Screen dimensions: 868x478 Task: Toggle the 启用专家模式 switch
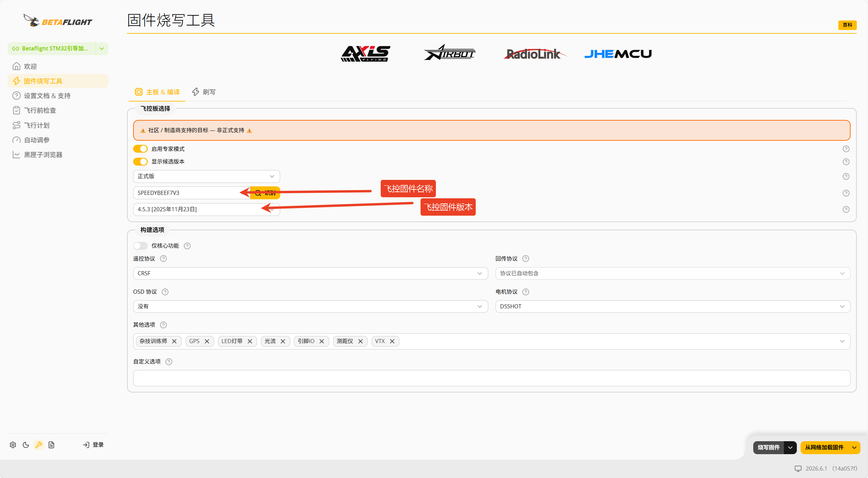coord(140,149)
